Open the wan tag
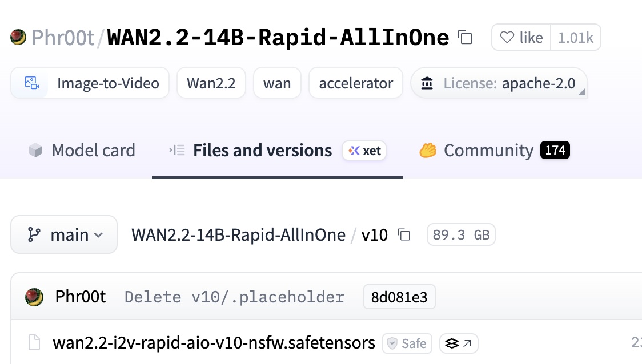This screenshot has height=364, width=642. tap(277, 83)
